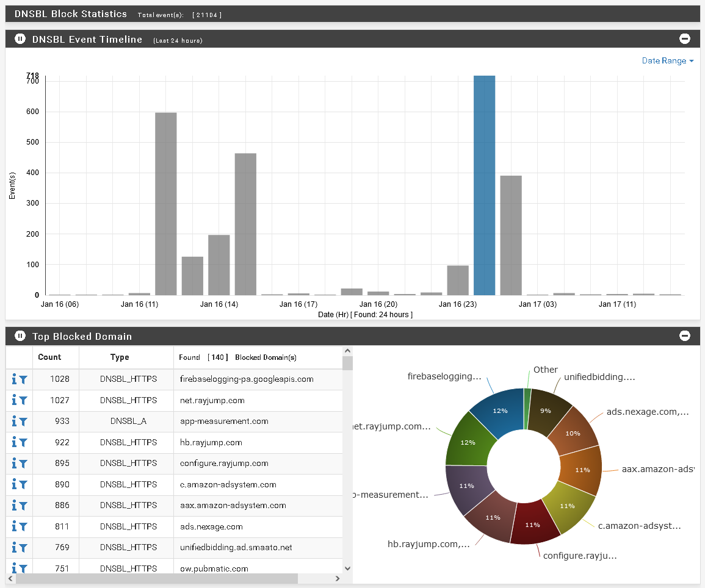Click the horizontal scrollbar thumb

(157, 579)
